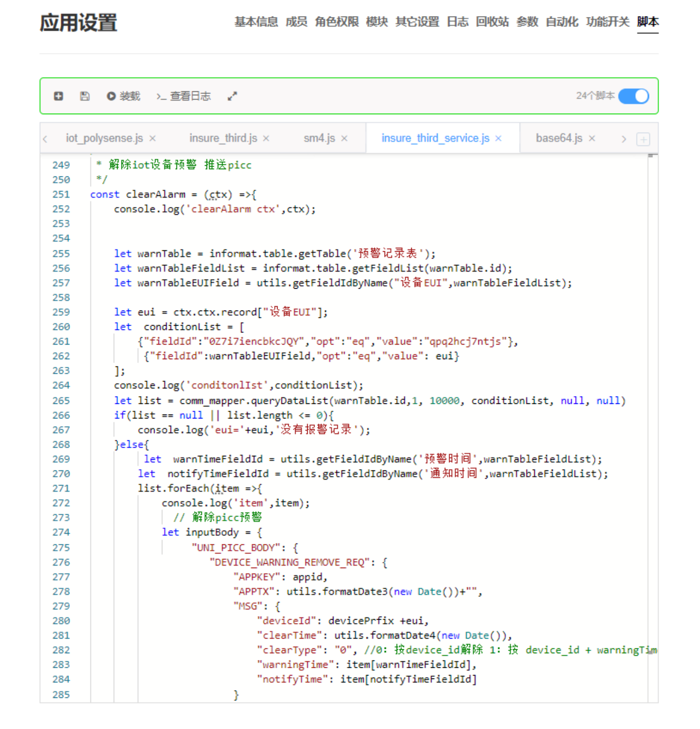
Task: Close the insure_third_service.js tab
Action: pyautogui.click(x=498, y=139)
